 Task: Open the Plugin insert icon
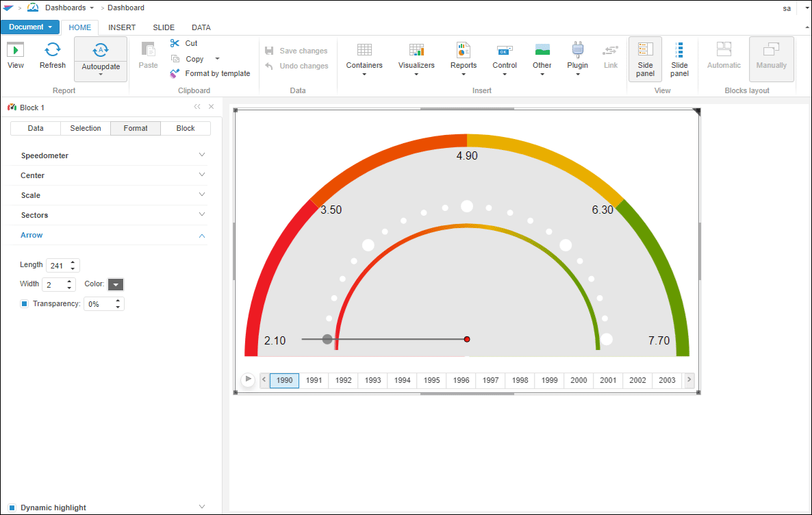[x=577, y=49]
